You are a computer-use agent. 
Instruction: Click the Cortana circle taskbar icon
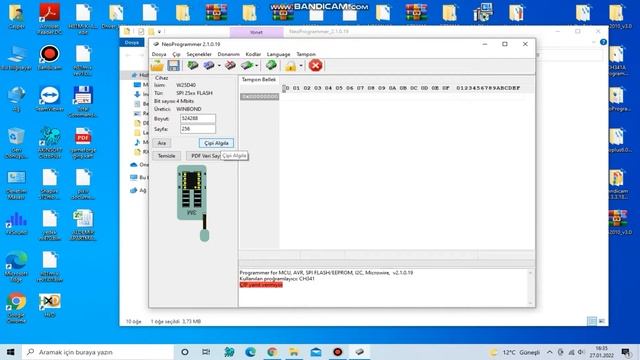[184, 352]
